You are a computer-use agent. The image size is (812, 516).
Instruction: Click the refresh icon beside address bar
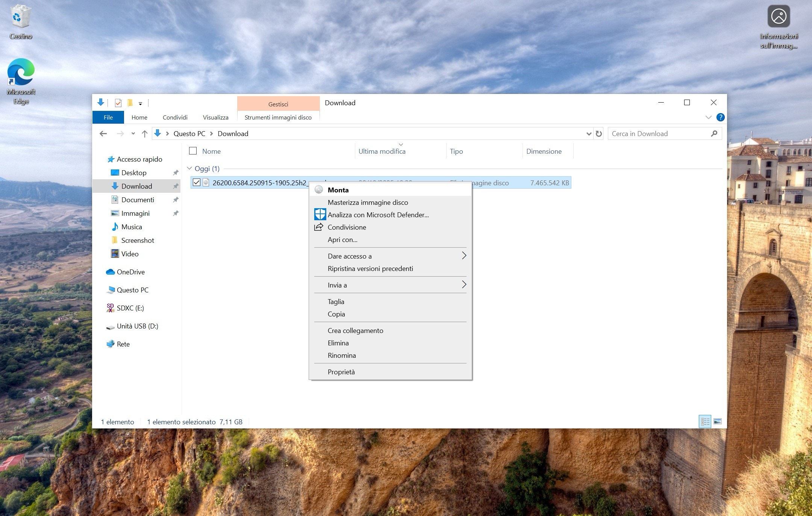point(599,134)
